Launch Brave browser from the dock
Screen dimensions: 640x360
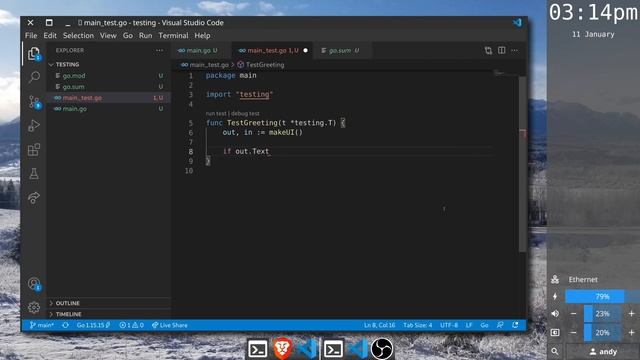click(x=282, y=349)
